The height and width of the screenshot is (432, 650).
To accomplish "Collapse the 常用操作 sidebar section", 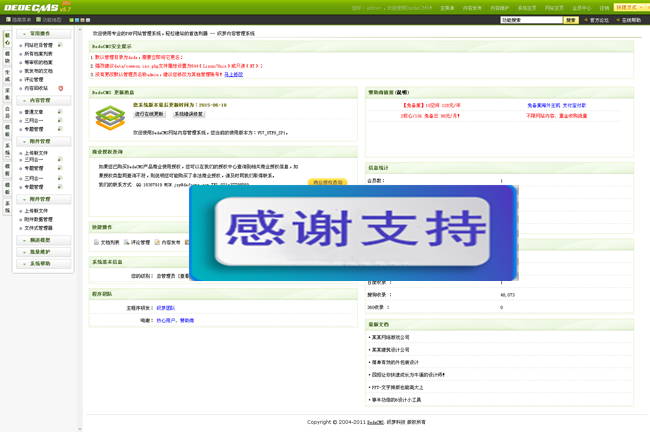I will tap(44, 34).
